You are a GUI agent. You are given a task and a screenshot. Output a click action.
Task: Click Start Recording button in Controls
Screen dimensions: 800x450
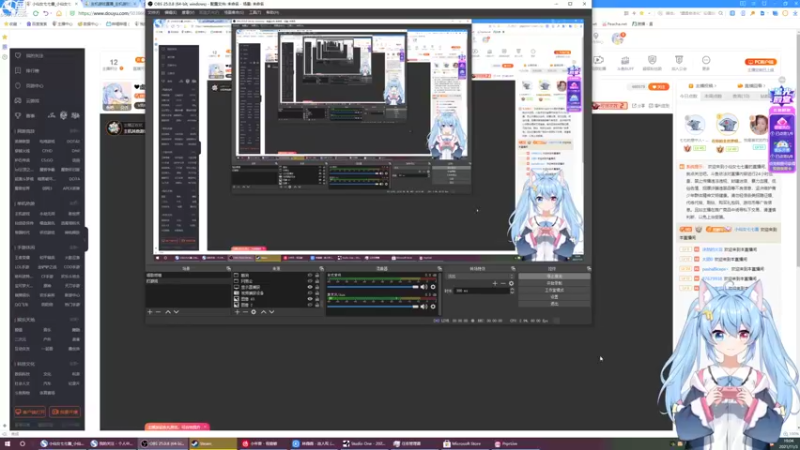(554, 283)
